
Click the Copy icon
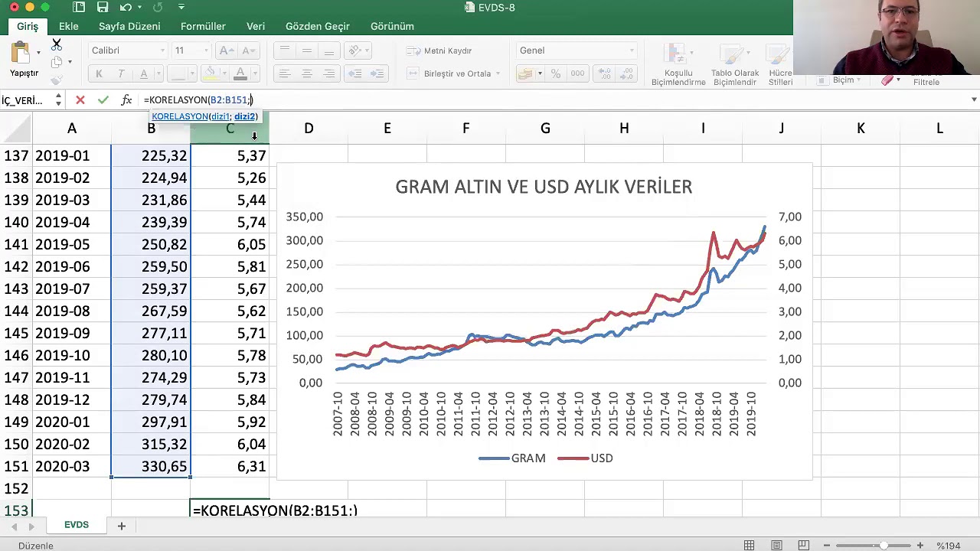[57, 62]
